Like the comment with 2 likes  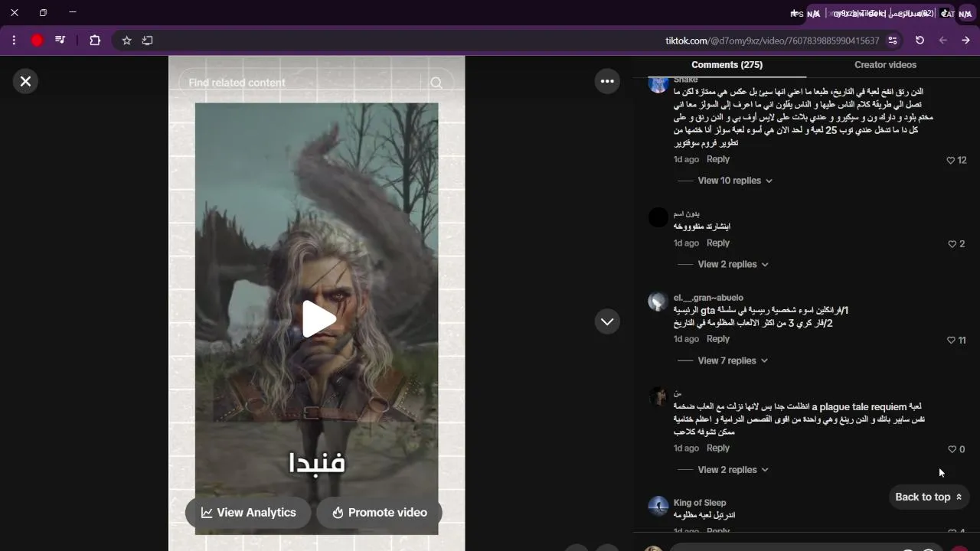[x=952, y=244]
